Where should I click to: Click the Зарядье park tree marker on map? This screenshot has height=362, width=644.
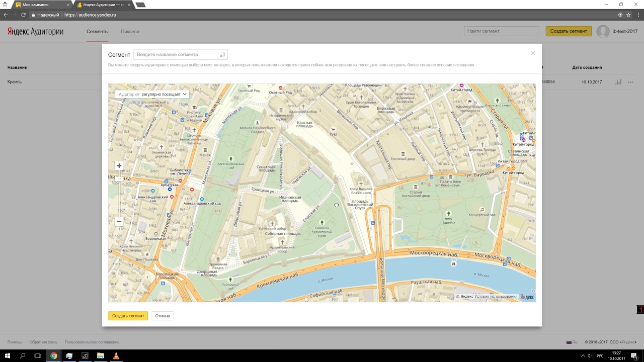point(448,214)
